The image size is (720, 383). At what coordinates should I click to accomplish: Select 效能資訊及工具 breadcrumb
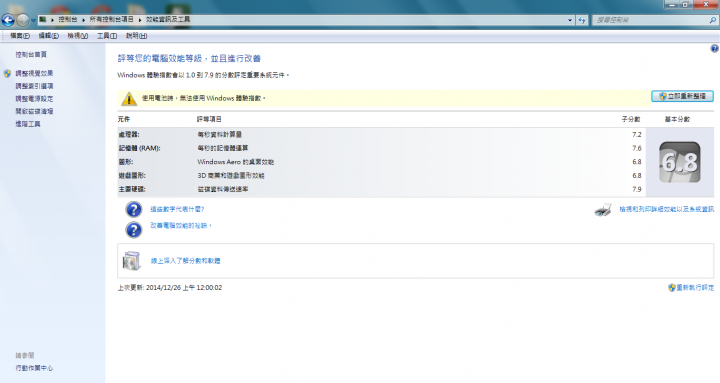(x=168, y=19)
